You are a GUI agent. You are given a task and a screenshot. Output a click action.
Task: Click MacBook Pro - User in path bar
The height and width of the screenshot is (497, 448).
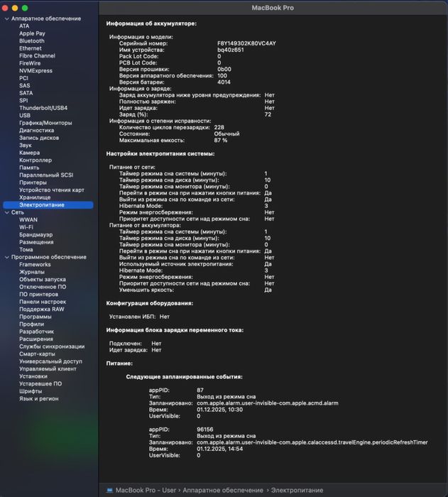(x=146, y=490)
